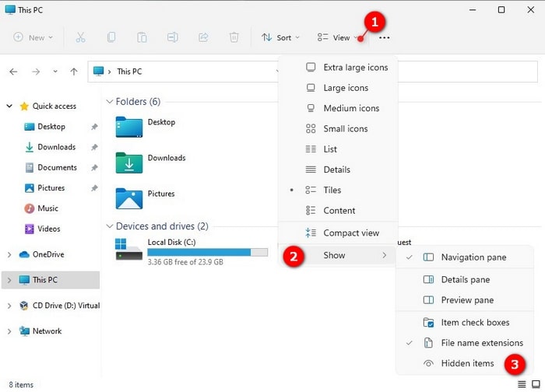Select the Tiles view option
The height and width of the screenshot is (392, 545).
pyautogui.click(x=338, y=190)
